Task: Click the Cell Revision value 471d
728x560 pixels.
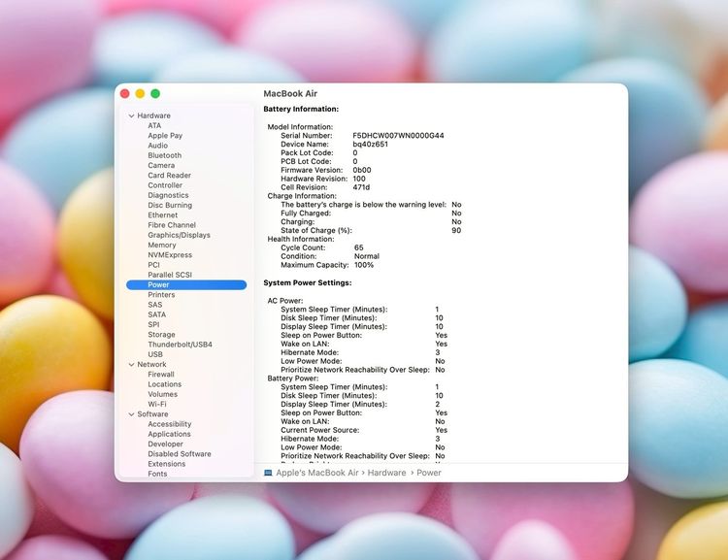Action: point(361,187)
